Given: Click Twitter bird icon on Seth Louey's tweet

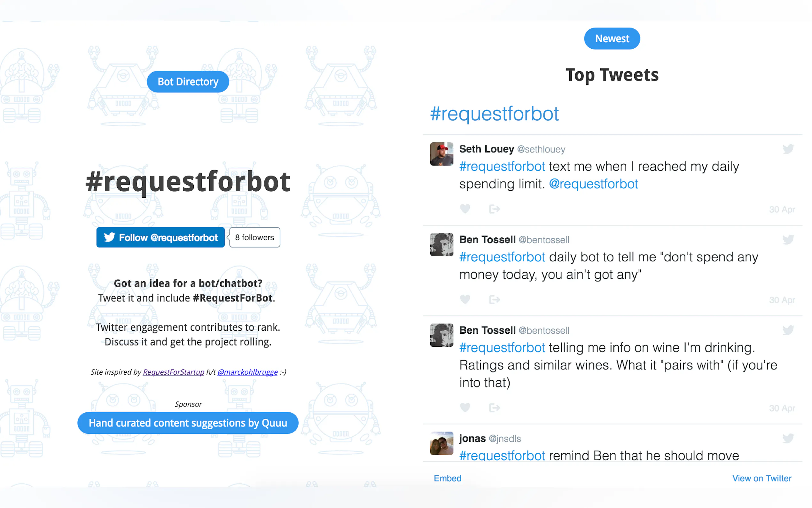Looking at the screenshot, I should [788, 149].
